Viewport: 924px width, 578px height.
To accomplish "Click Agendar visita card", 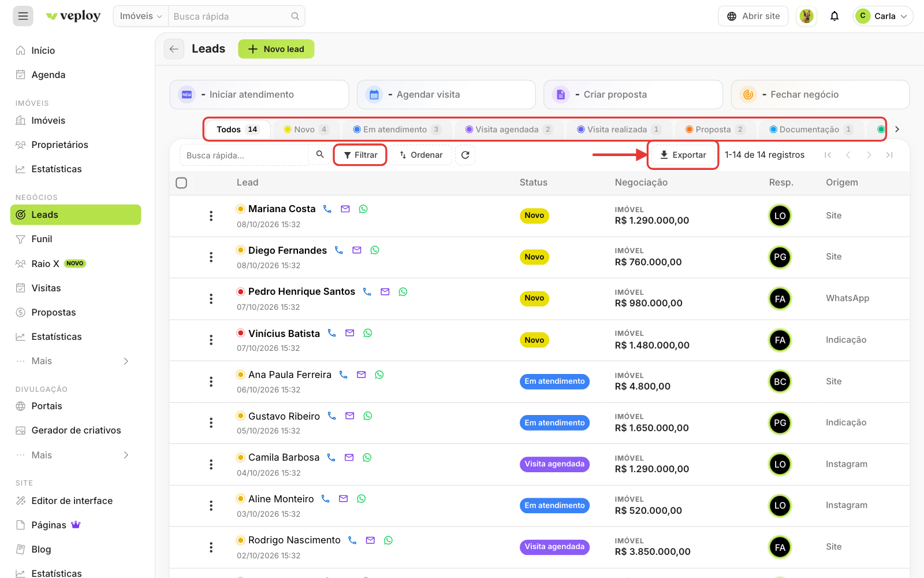I will point(446,95).
